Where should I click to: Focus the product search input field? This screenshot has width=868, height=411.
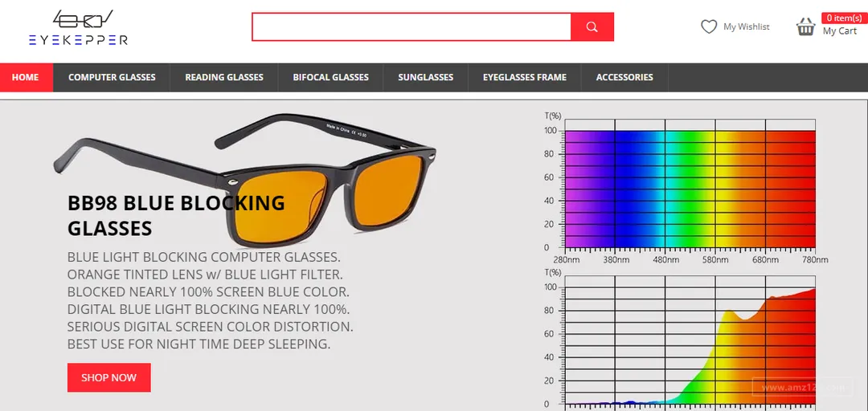411,26
